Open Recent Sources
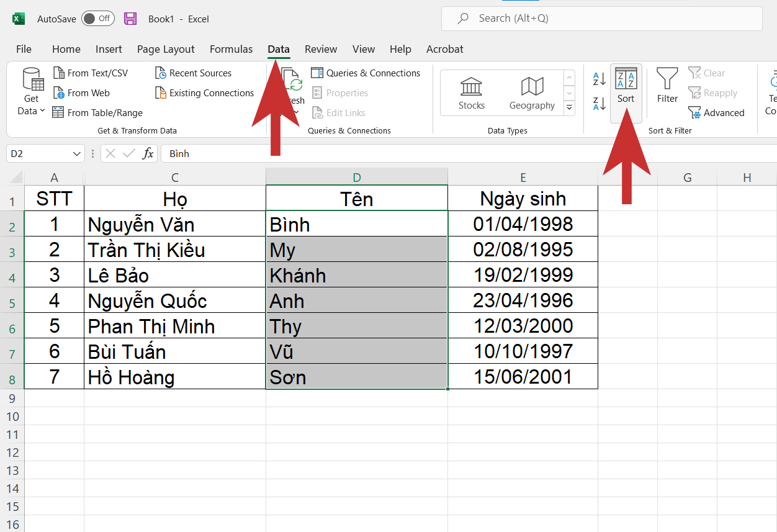 [x=193, y=73]
